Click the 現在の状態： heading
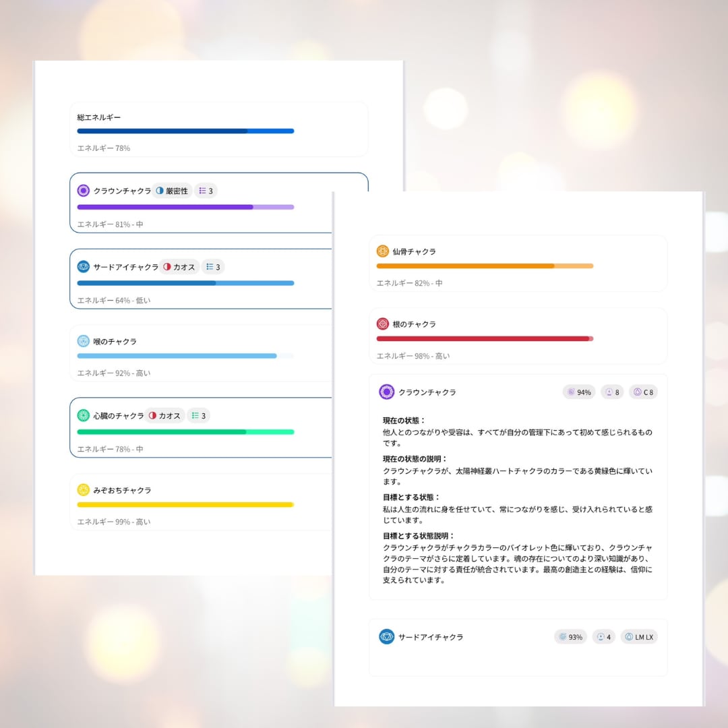Image resolution: width=728 pixels, height=728 pixels. (404, 421)
